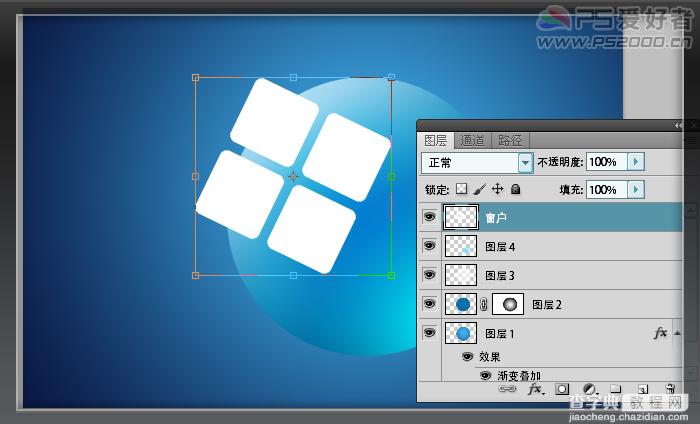
Task: Hide the 窗户 layer via eye icon
Action: [429, 217]
